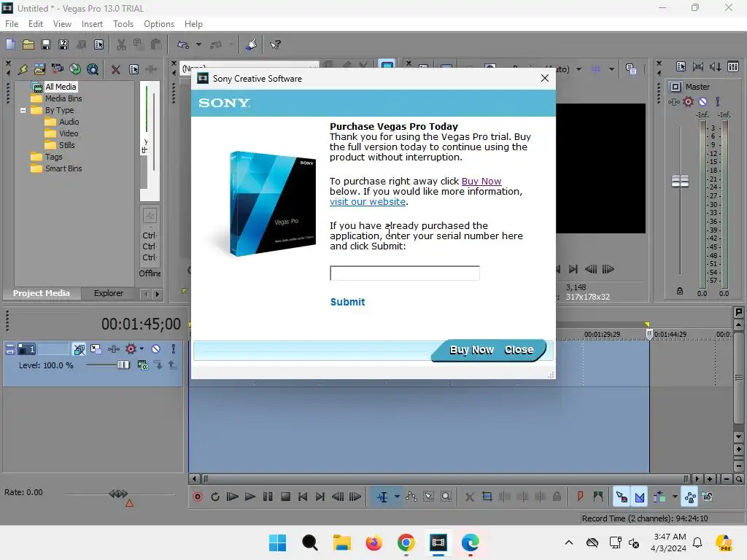Open the Undo history dropdown arrow
The height and width of the screenshot is (560, 747).
tap(198, 44)
